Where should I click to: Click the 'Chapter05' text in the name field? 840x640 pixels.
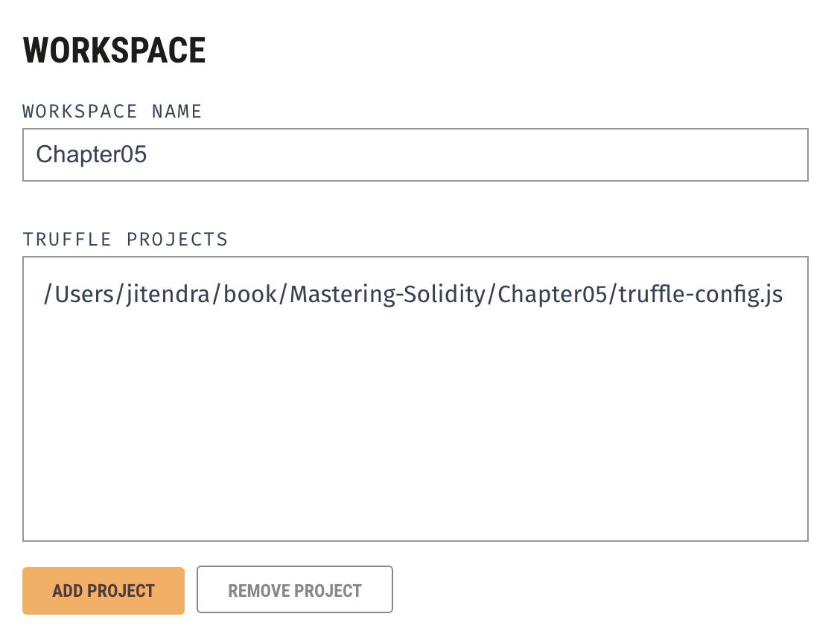click(92, 155)
